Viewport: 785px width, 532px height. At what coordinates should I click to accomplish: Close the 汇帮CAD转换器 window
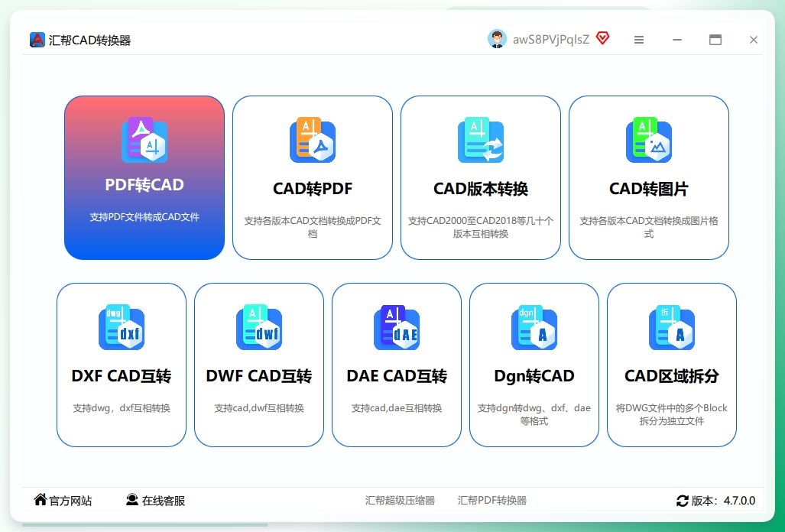pyautogui.click(x=754, y=40)
